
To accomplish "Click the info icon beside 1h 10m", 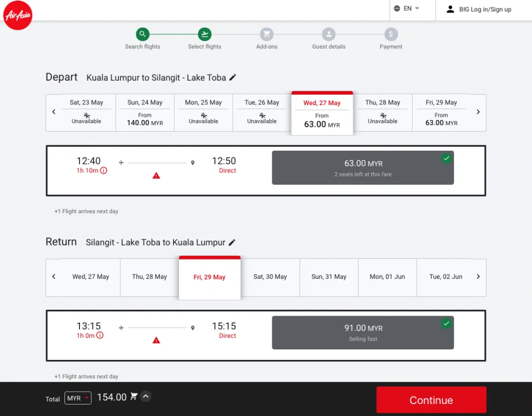I will [103, 171].
